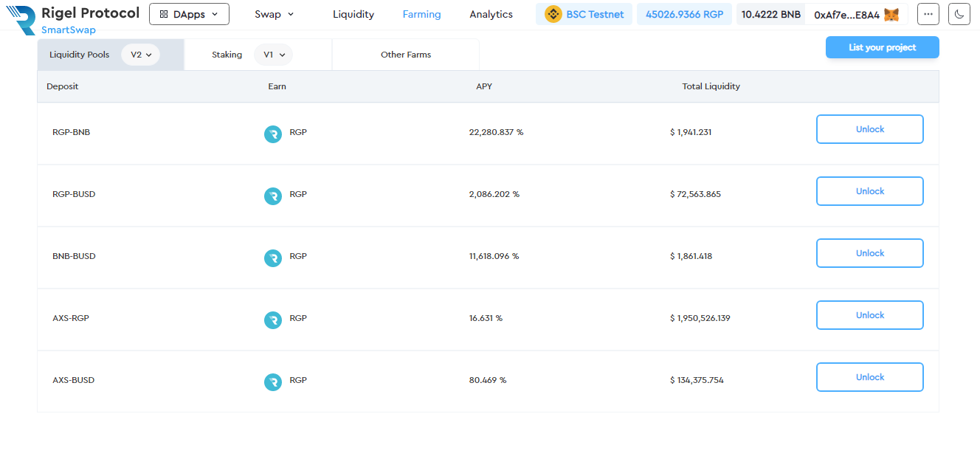
Task: Click the 11,618.096 % APY value
Action: click(494, 256)
